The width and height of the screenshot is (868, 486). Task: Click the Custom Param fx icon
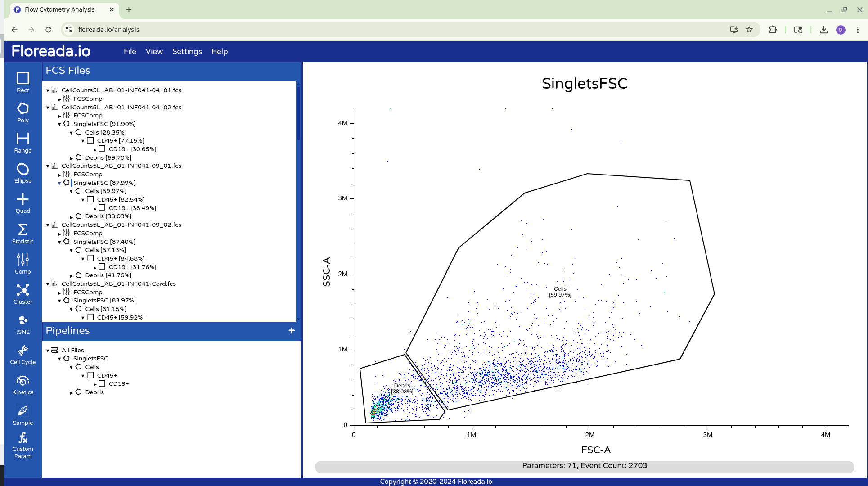[x=22, y=438]
